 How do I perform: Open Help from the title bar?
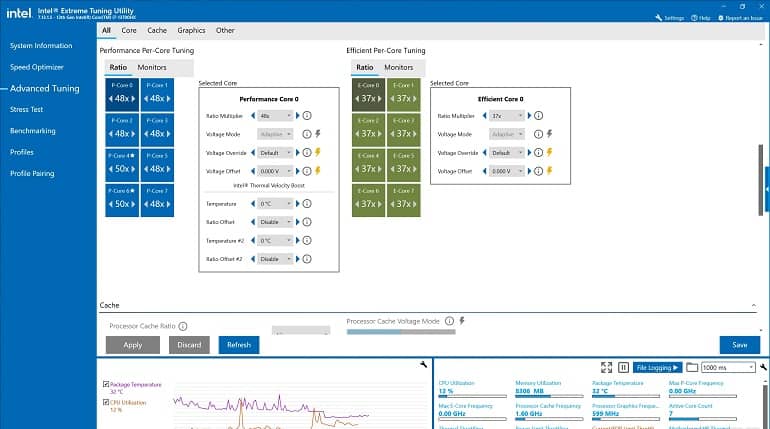click(x=701, y=18)
